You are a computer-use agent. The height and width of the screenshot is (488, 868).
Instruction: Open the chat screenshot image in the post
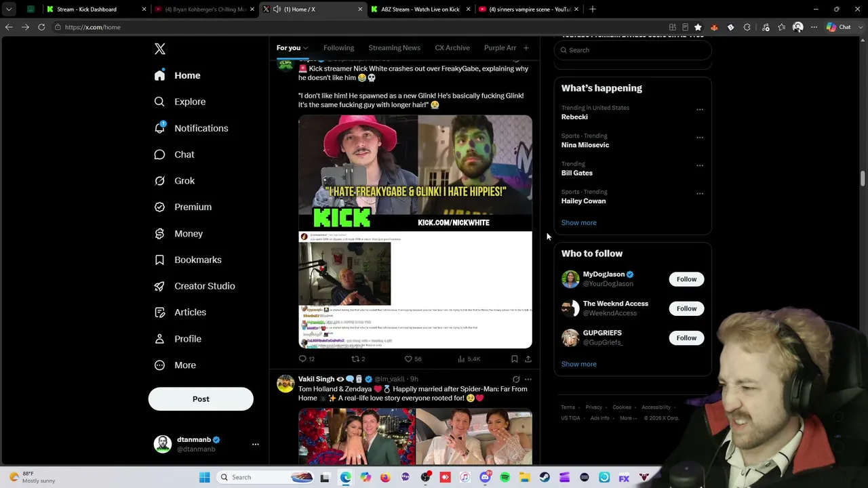[415, 290]
